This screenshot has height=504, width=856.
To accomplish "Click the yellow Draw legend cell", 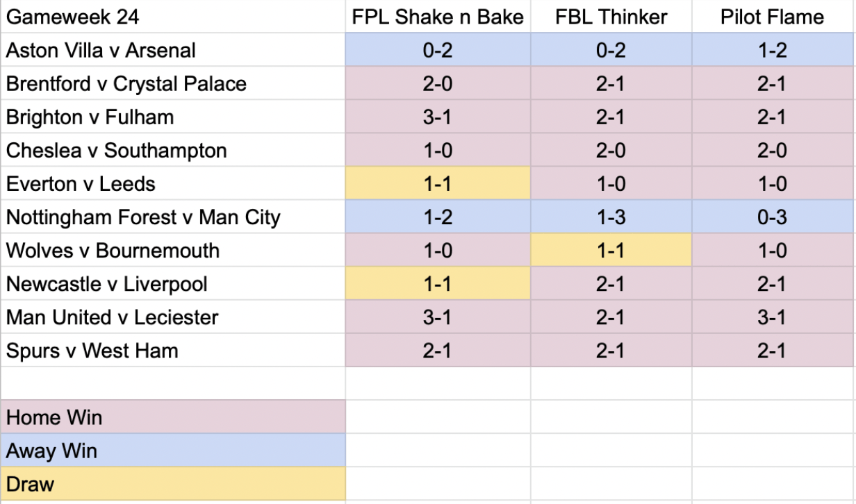I will click(x=173, y=483).
